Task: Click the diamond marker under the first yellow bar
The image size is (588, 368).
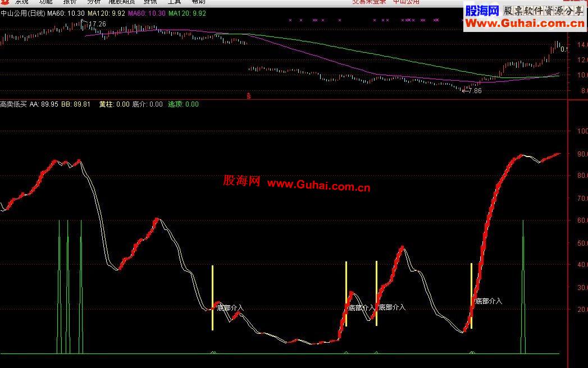Action: (x=213, y=352)
